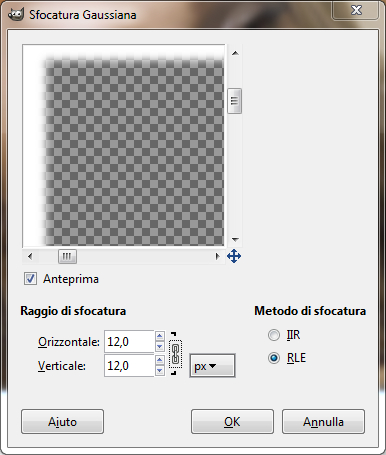Click the preview navigation cross-arrows icon

coord(234,256)
